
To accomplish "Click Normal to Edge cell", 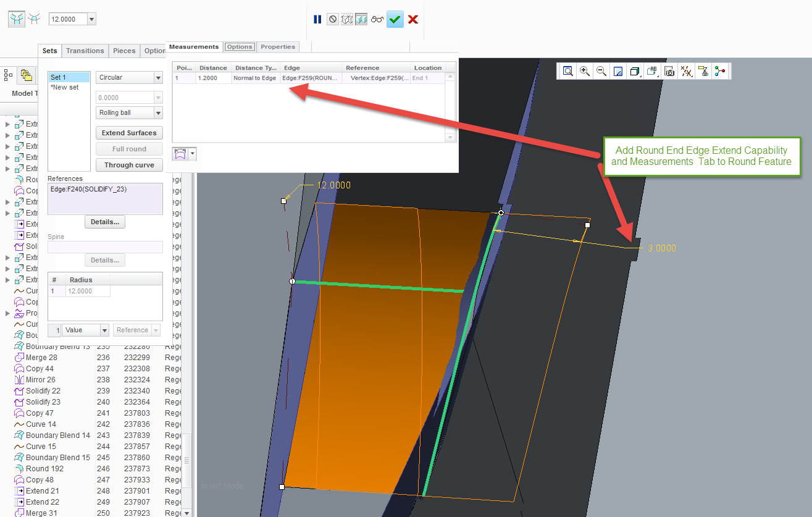I will tap(256, 78).
